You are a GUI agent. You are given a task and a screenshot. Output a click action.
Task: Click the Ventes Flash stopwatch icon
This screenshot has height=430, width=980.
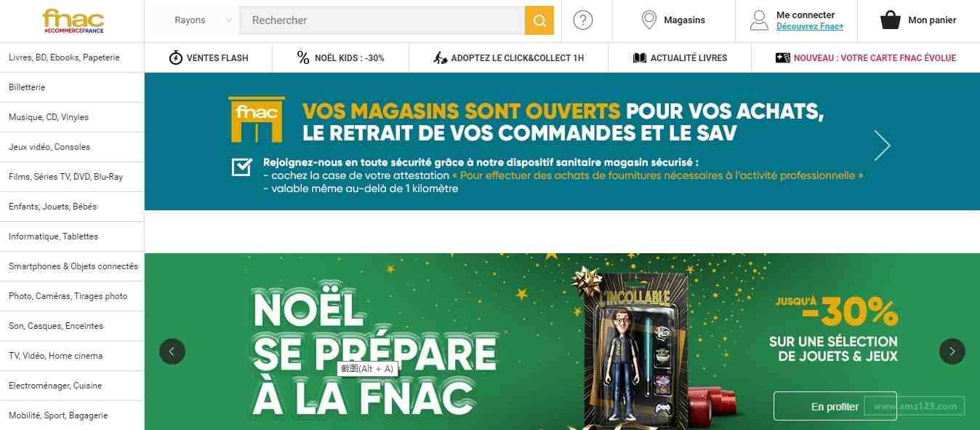(175, 58)
